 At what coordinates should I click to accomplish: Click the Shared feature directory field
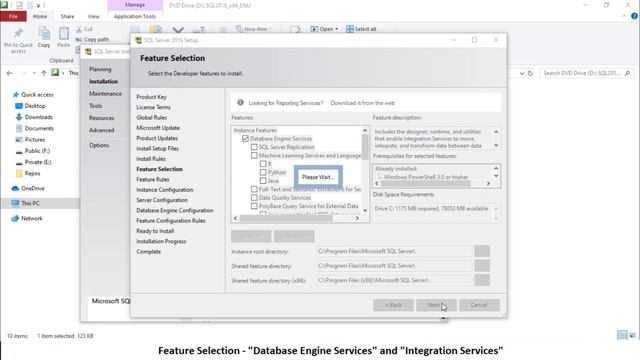(394, 266)
